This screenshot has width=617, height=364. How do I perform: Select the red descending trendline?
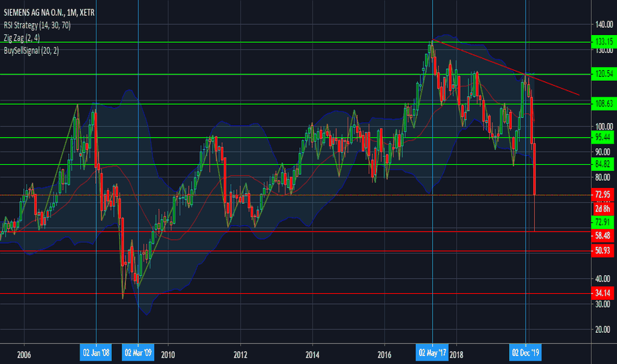coord(506,68)
